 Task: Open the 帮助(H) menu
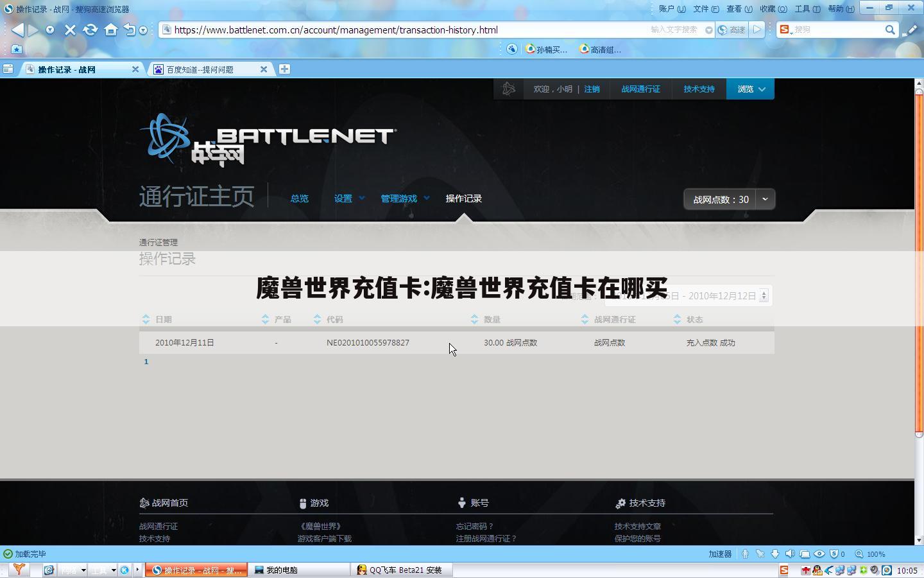coord(841,8)
